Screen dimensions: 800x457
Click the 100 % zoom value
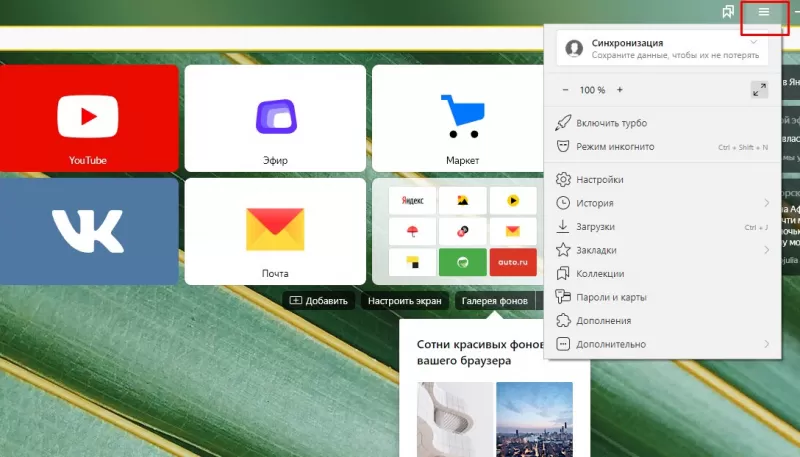click(x=592, y=90)
